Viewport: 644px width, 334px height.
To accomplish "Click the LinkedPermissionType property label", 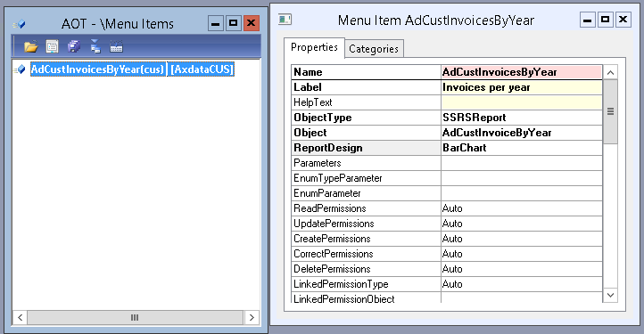I will pos(341,285).
